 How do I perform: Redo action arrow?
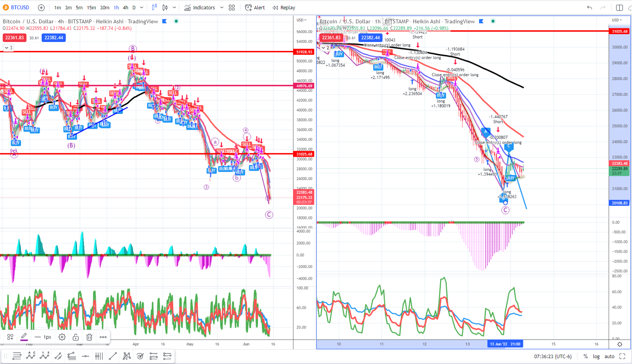(x=603, y=7)
